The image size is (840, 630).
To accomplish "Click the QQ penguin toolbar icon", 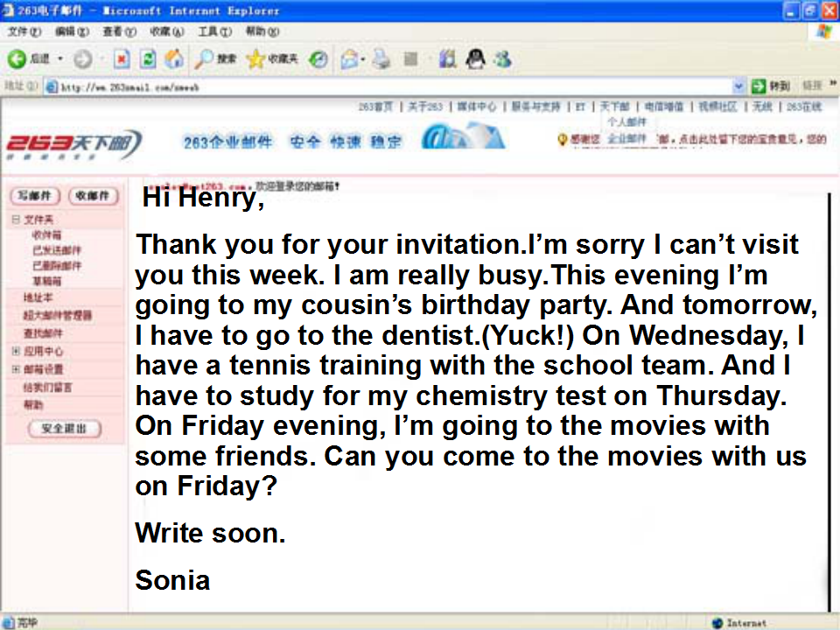I will (475, 59).
